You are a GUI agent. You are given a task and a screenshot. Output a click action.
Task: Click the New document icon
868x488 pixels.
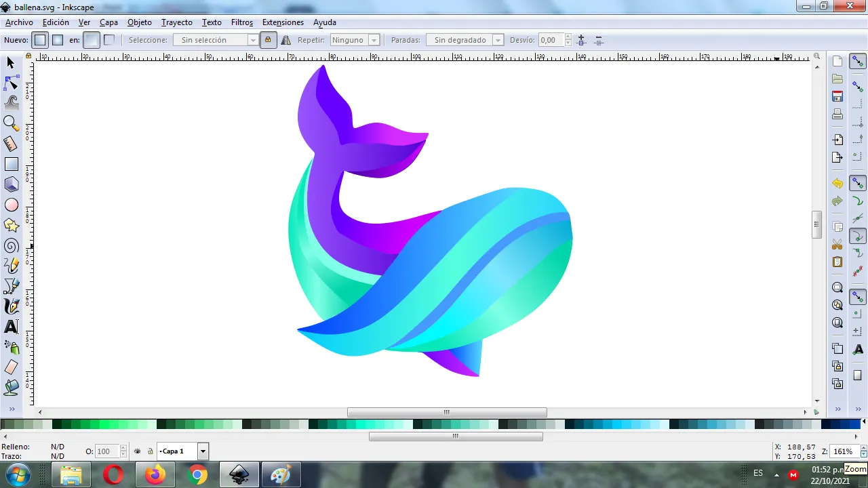[x=837, y=61]
